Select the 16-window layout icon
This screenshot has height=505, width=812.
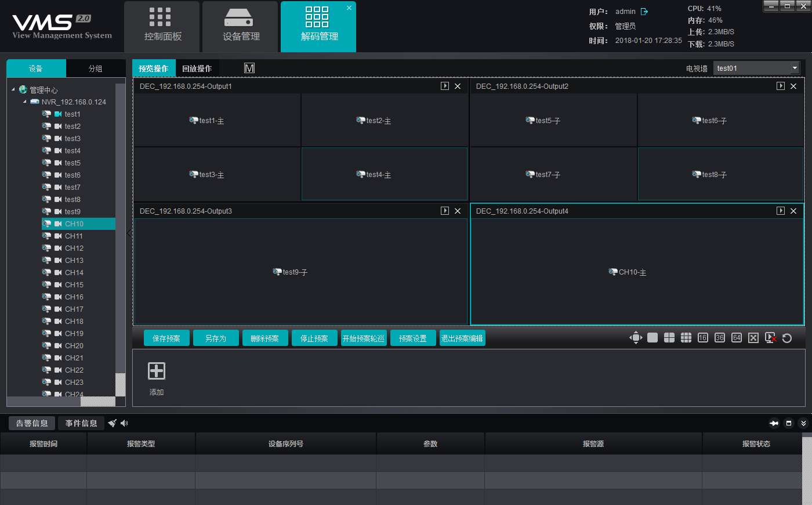(703, 338)
